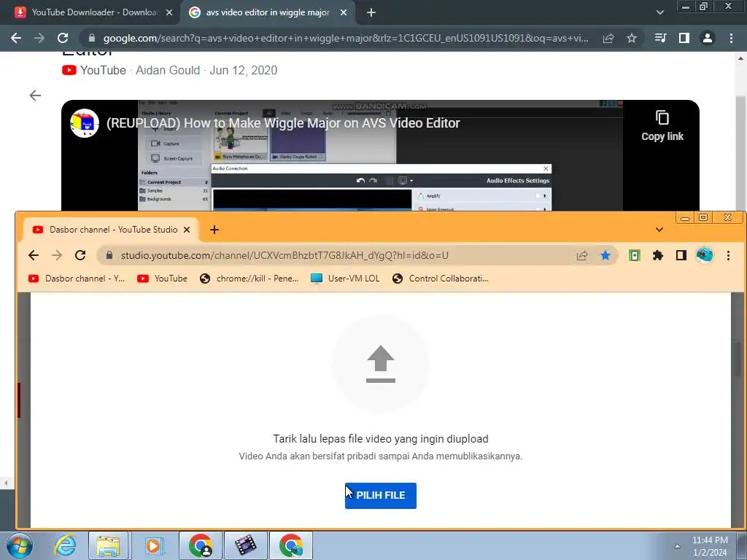Screen dimensions: 747x560
Task: Expand tab search dropdown in back Chrome window
Action: (x=659, y=12)
